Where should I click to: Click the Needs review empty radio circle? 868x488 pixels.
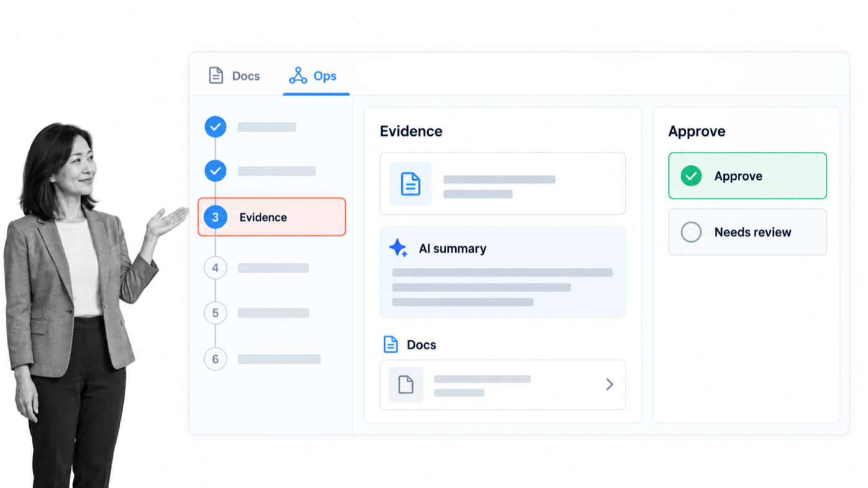click(x=691, y=232)
